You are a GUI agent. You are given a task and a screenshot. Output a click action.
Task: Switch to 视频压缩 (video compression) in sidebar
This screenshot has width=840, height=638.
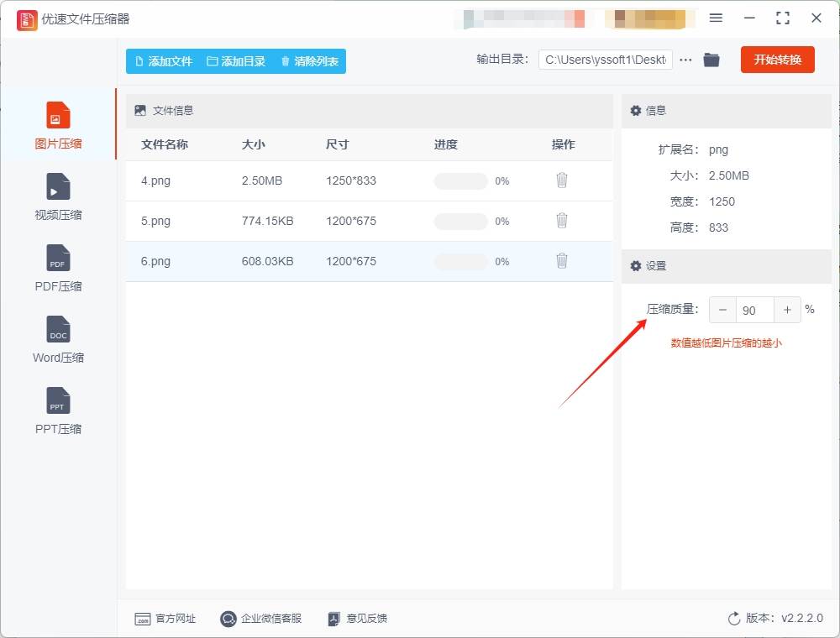tap(57, 197)
